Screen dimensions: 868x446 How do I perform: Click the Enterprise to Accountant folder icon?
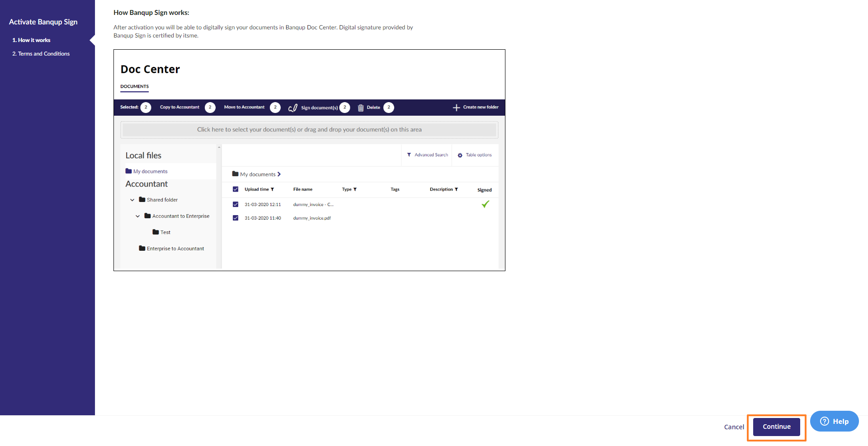click(142, 248)
